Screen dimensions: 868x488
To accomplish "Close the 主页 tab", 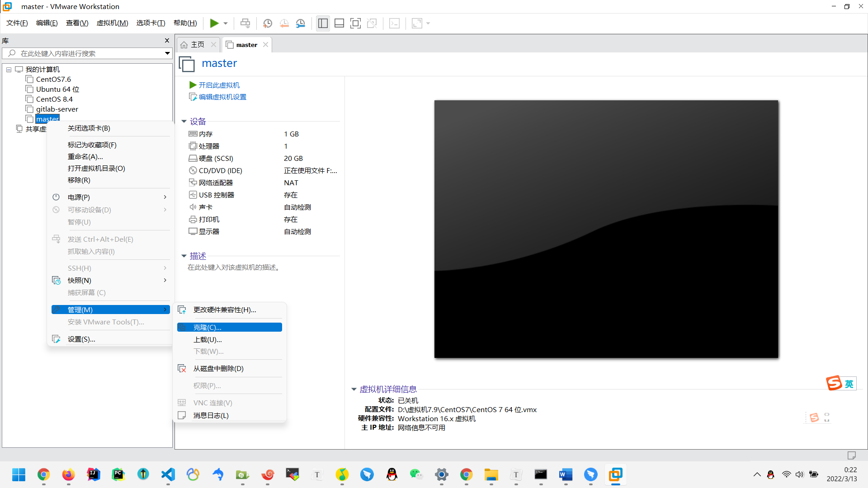I will 213,45.
